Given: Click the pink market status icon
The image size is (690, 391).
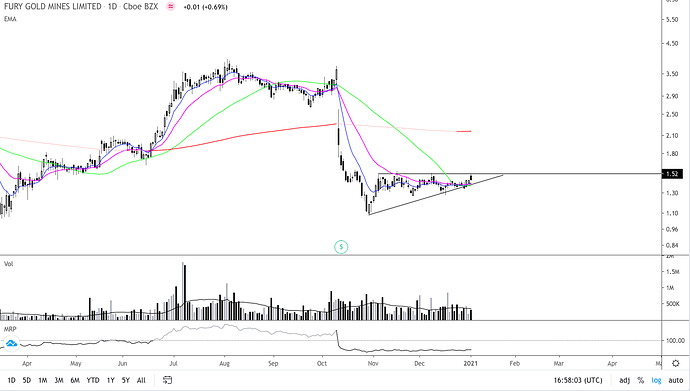Looking at the screenshot, I should pos(171,7).
